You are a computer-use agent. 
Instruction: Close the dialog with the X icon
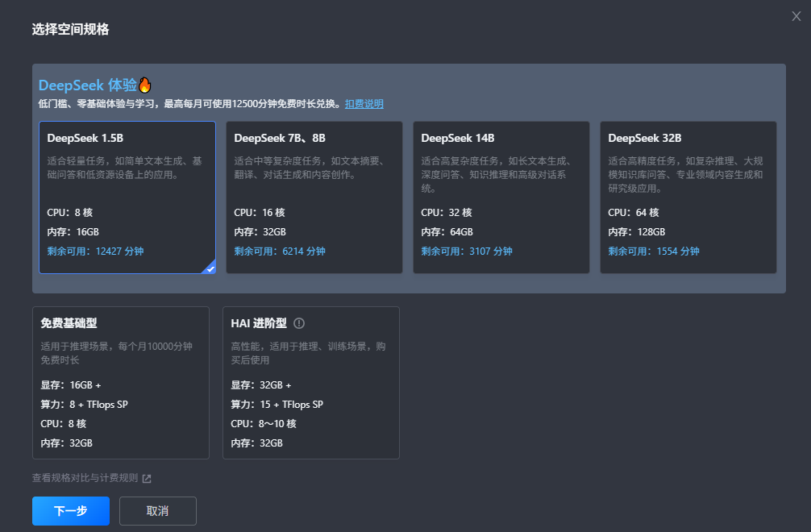coord(796,16)
